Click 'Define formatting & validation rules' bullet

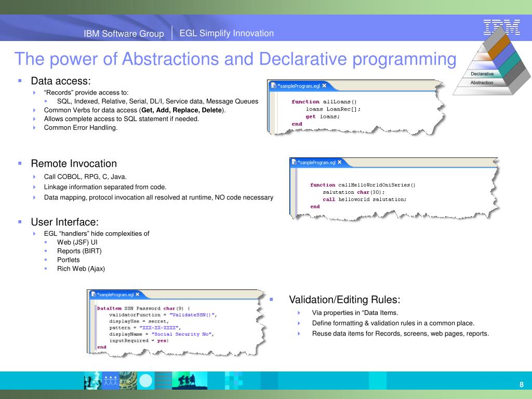click(x=393, y=323)
